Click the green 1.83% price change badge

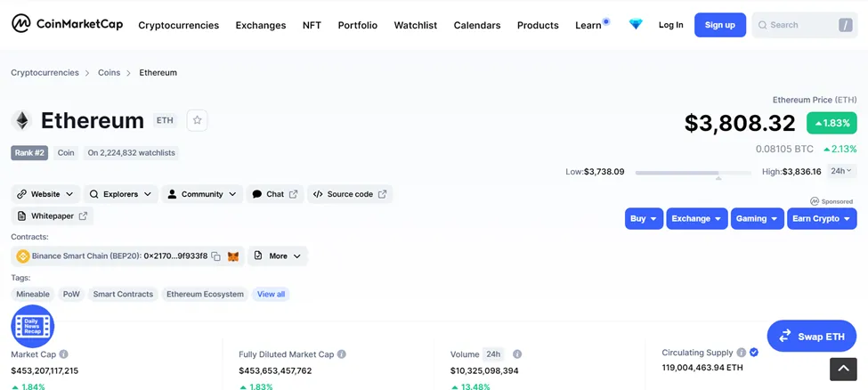tap(831, 123)
